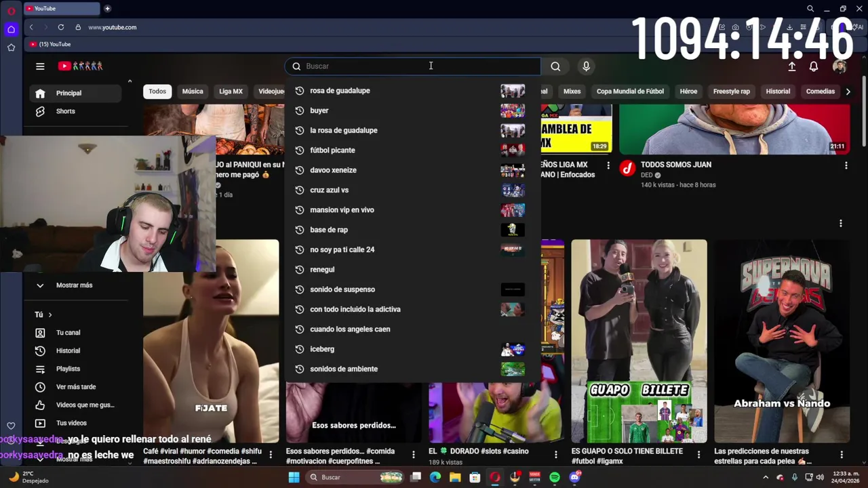Choose suggestion "rosa de guadalupe"
This screenshot has height=488, width=868.
coord(412,90)
